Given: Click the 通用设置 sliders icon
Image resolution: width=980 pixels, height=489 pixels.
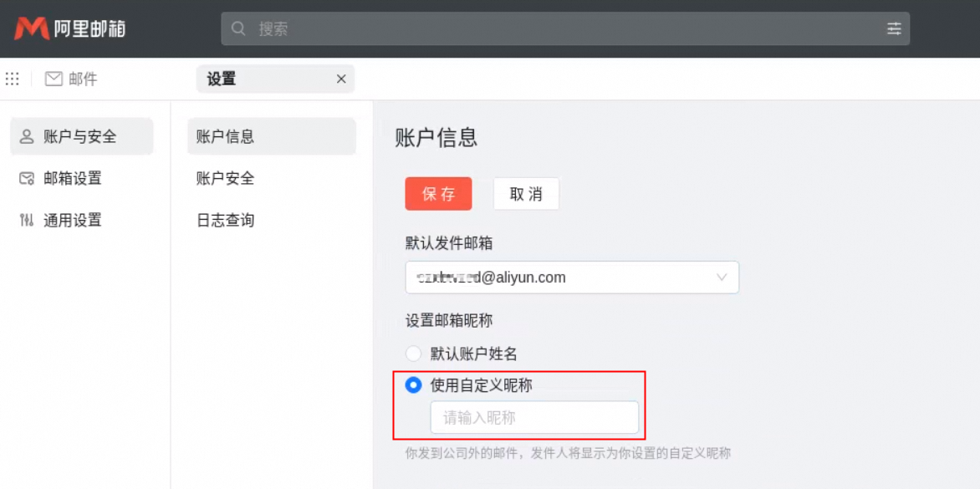Looking at the screenshot, I should 24,220.
